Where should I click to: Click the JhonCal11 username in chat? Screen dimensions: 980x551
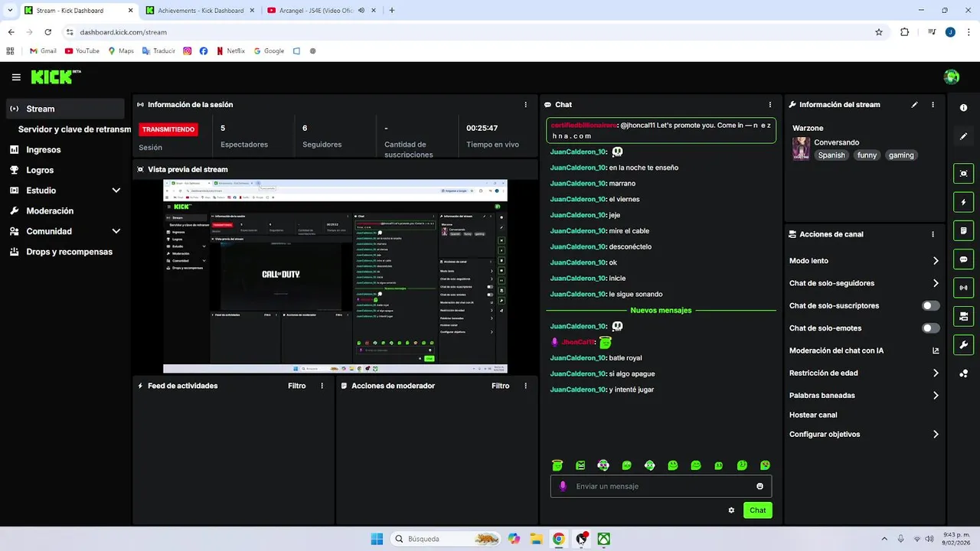tap(578, 342)
